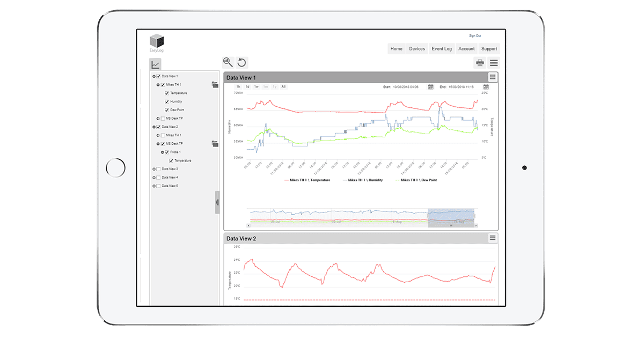
Task: Open the Data View 2 panel menu icon
Action: [x=493, y=238]
